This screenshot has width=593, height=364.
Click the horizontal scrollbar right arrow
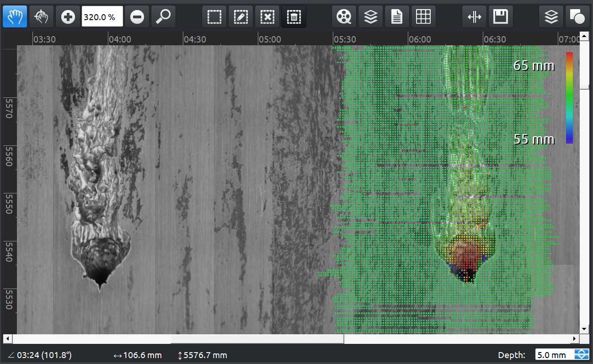point(575,339)
